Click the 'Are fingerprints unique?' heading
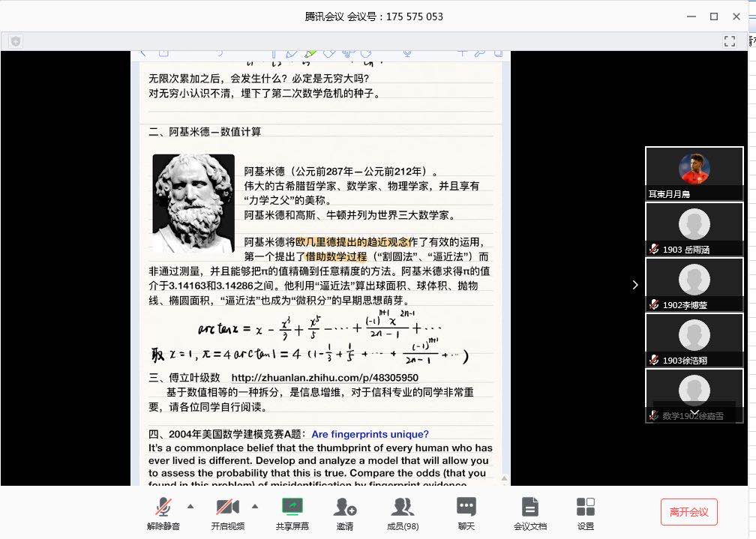 (x=370, y=434)
